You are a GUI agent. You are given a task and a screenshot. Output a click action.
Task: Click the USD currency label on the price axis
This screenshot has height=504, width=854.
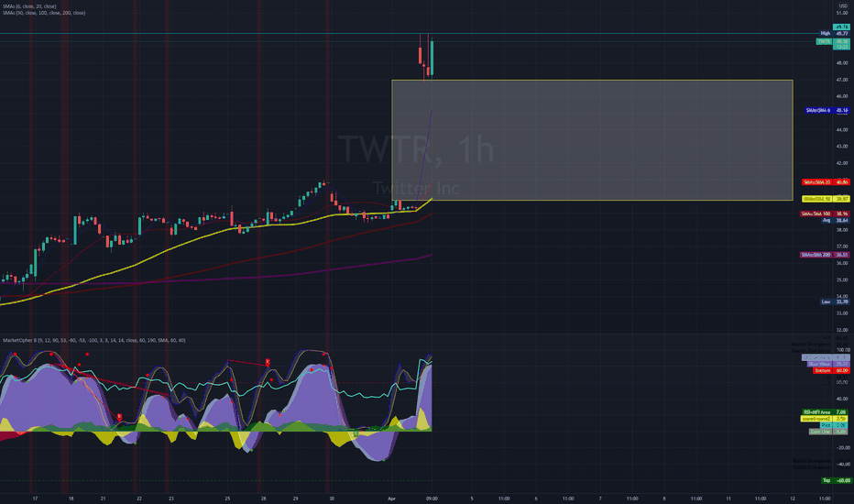tap(843, 5)
